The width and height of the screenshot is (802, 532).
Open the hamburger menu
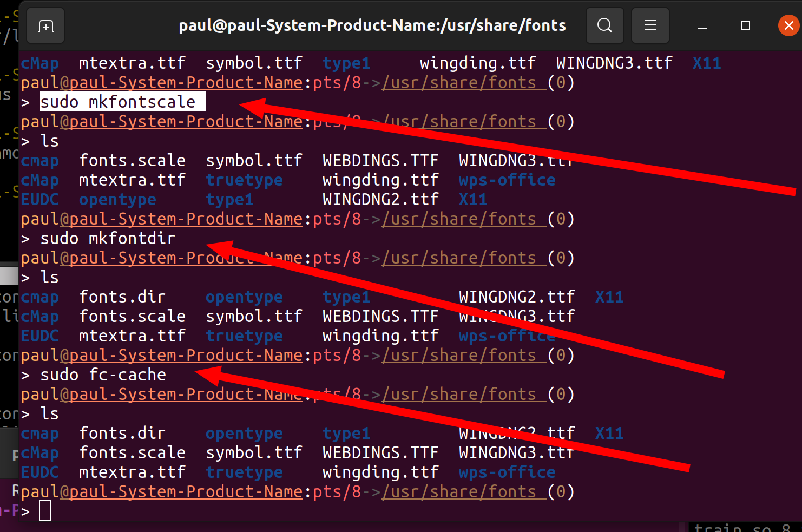pos(650,25)
